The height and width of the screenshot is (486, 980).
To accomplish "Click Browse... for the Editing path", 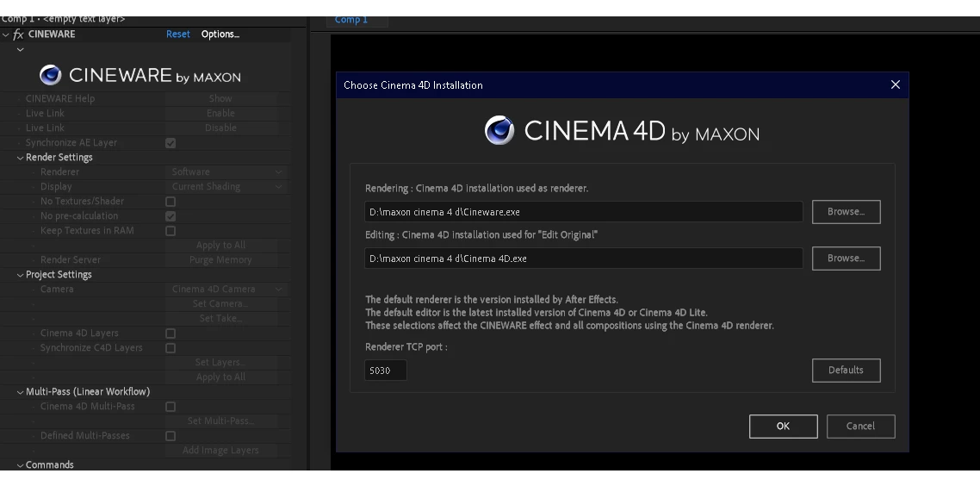I will [847, 259].
